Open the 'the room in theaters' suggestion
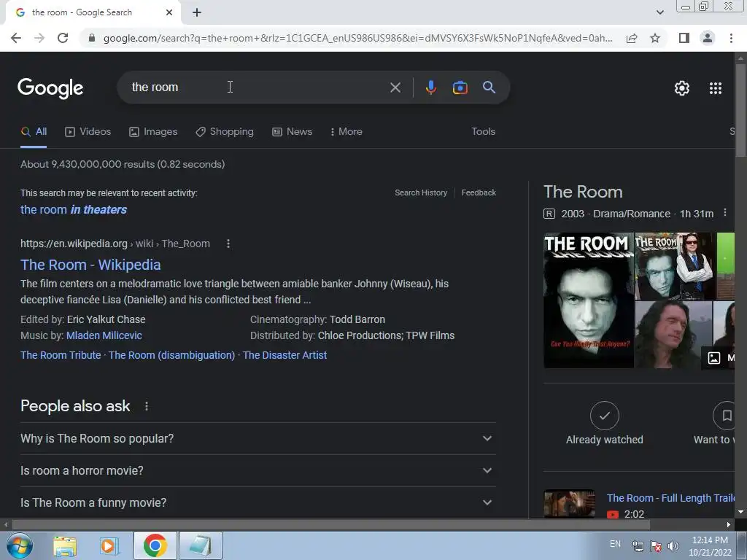This screenshot has width=747, height=560. pos(74,209)
